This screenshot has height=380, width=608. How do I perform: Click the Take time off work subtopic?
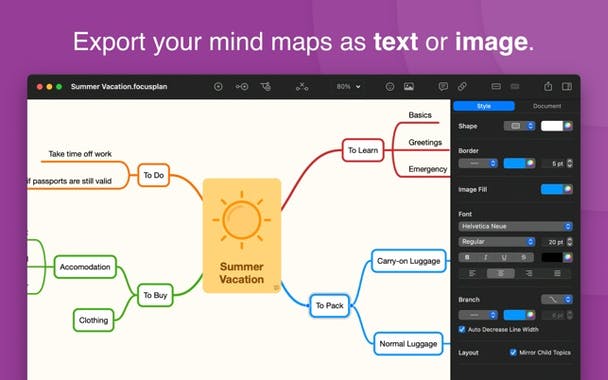(x=80, y=154)
